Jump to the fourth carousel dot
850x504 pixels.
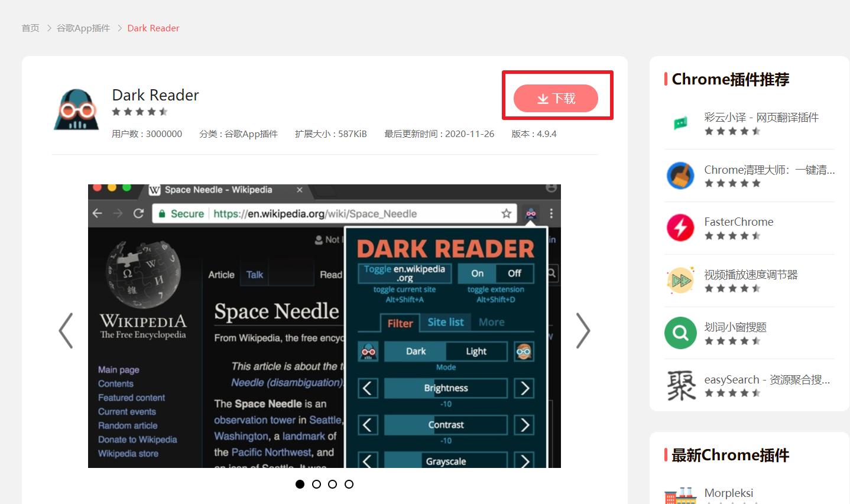(349, 484)
